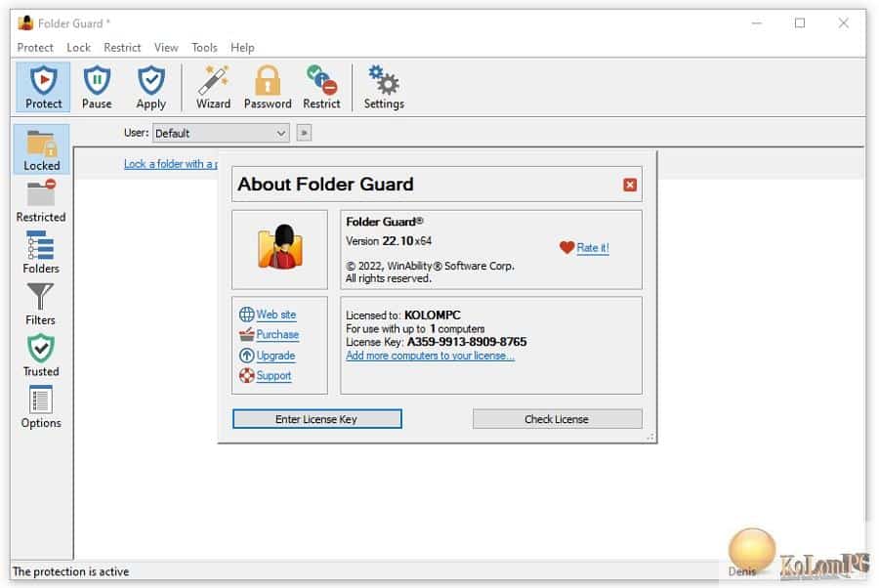Go to the Filters sidebar view

(x=40, y=303)
